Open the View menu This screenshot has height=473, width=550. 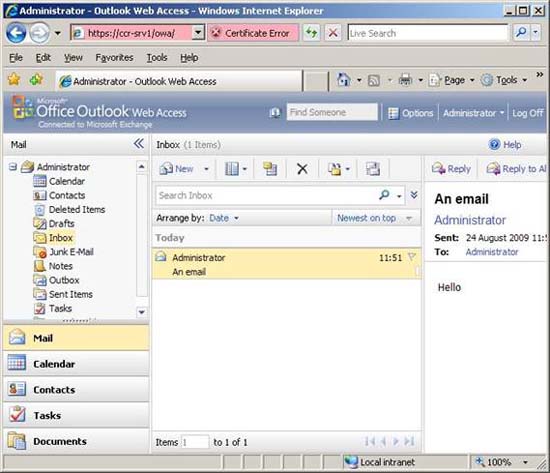pyautogui.click(x=73, y=58)
